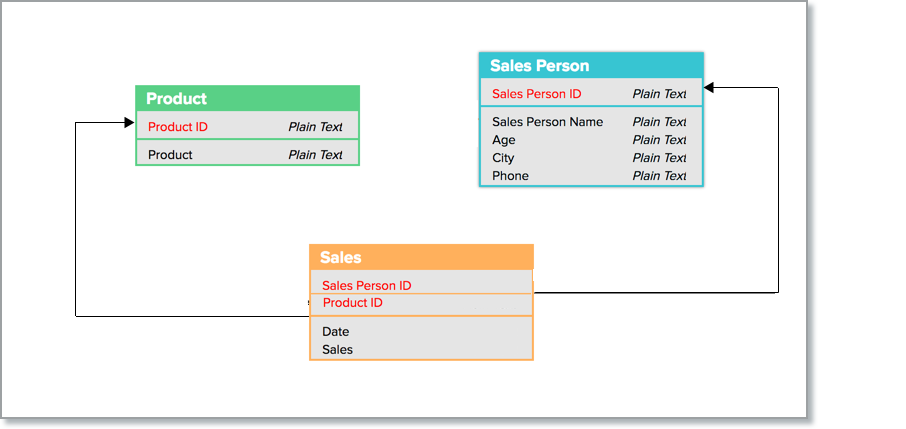Click the Plain Text type beside Age

(659, 140)
